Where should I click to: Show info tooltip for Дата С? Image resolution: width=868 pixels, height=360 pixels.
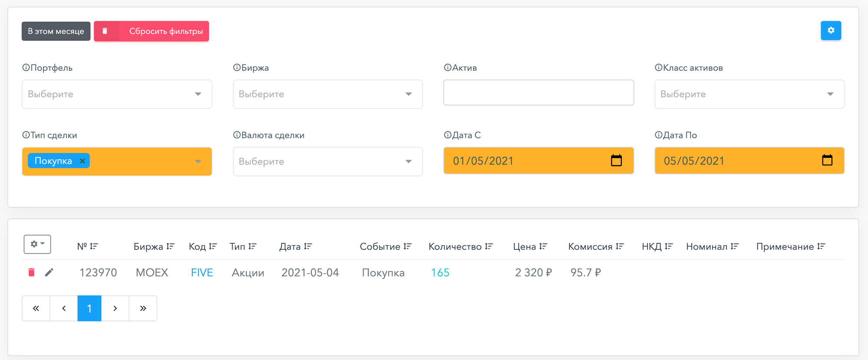pyautogui.click(x=448, y=135)
